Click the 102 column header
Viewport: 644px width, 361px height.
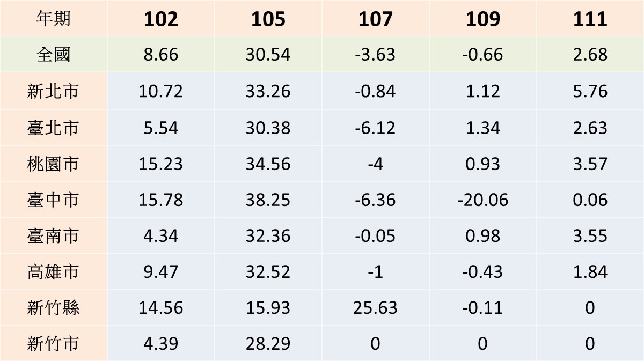click(161, 18)
